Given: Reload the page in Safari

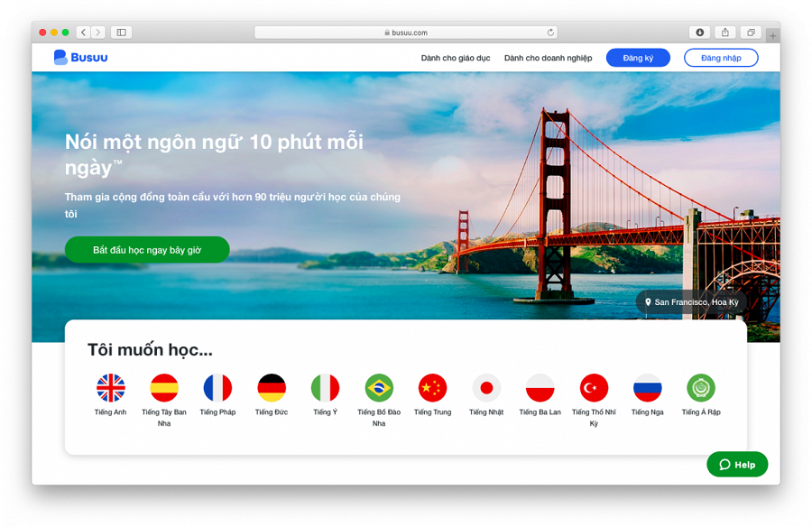Looking at the screenshot, I should tap(550, 32).
